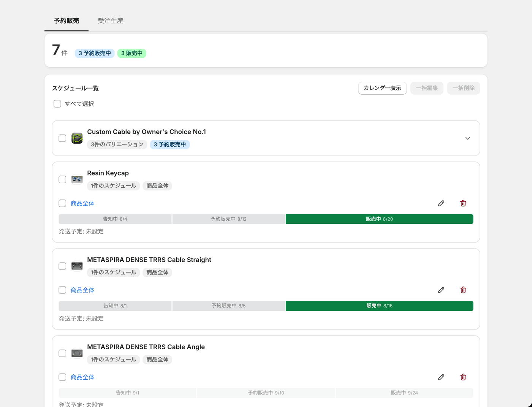Click the 告知中 8/1 progress segment
532x407 pixels.
pyautogui.click(x=115, y=306)
